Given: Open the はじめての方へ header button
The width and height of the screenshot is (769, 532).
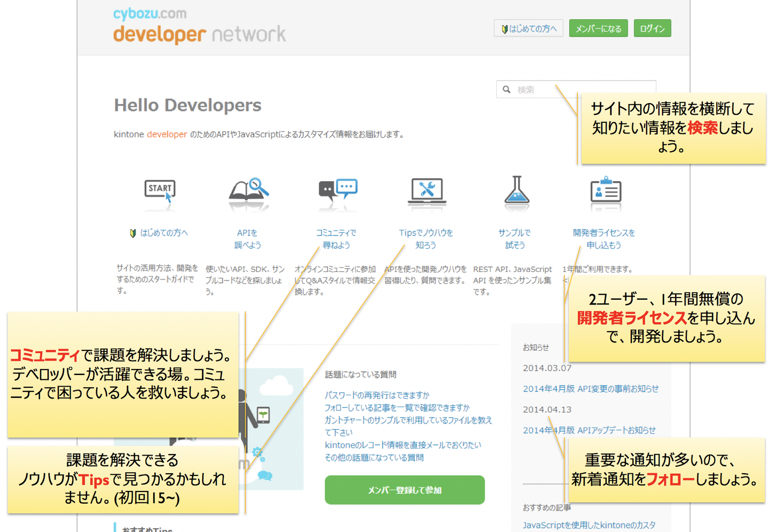Looking at the screenshot, I should pyautogui.click(x=529, y=29).
